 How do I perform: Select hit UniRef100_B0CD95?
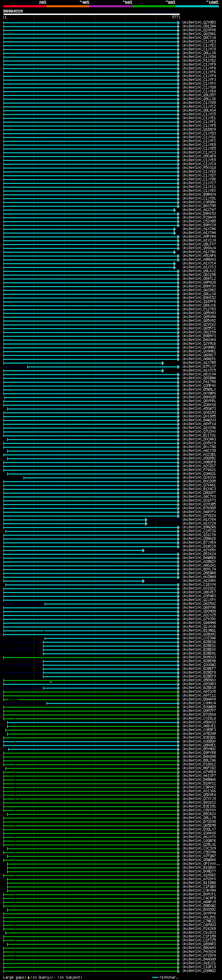[199, 481]
